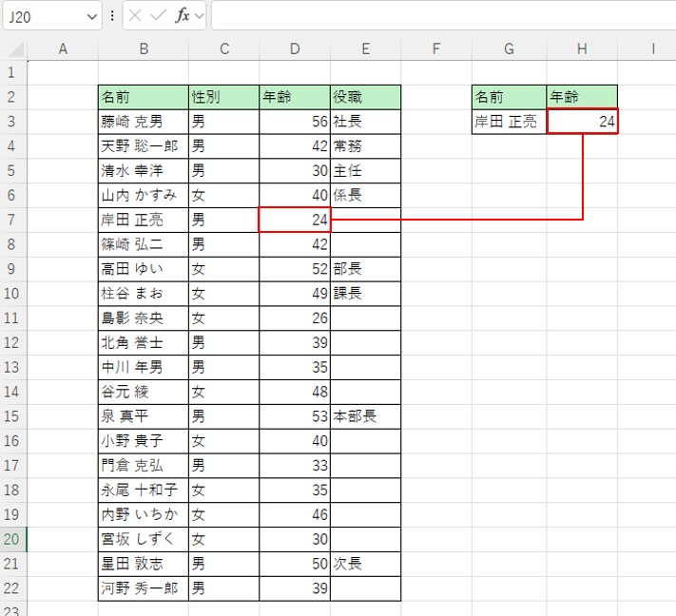This screenshot has height=616, width=676.
Task: Select the 主任 title cell
Action: pyautogui.click(x=366, y=171)
